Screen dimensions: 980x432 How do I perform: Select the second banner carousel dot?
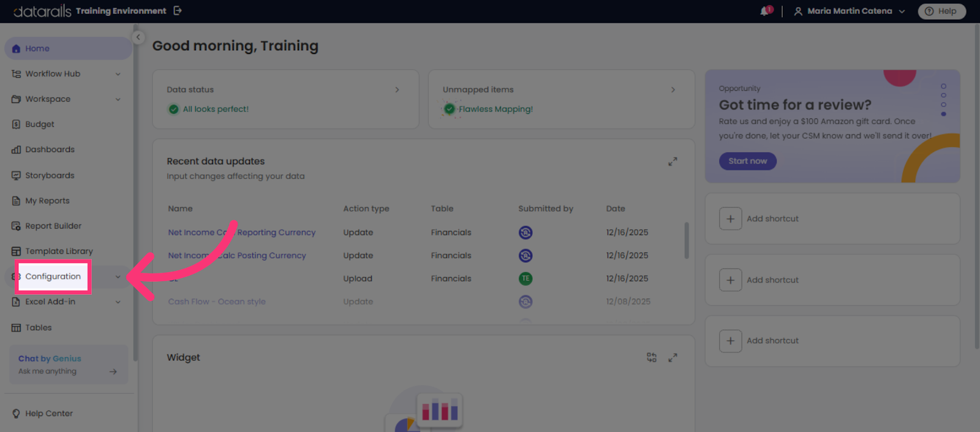[943, 96]
